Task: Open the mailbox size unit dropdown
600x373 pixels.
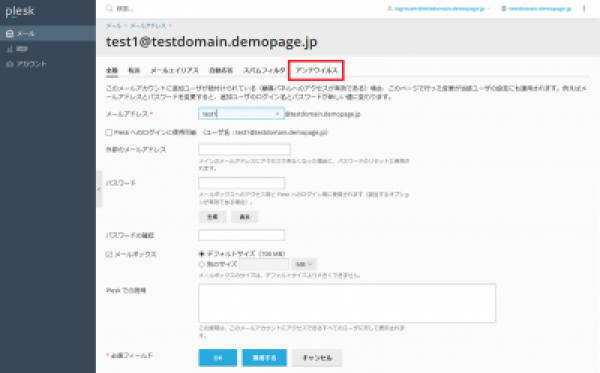Action: coord(304,264)
